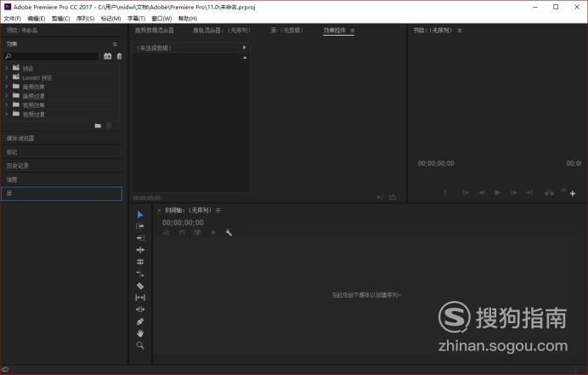
Task: Expand the 音频效果 folder
Action: 7,87
